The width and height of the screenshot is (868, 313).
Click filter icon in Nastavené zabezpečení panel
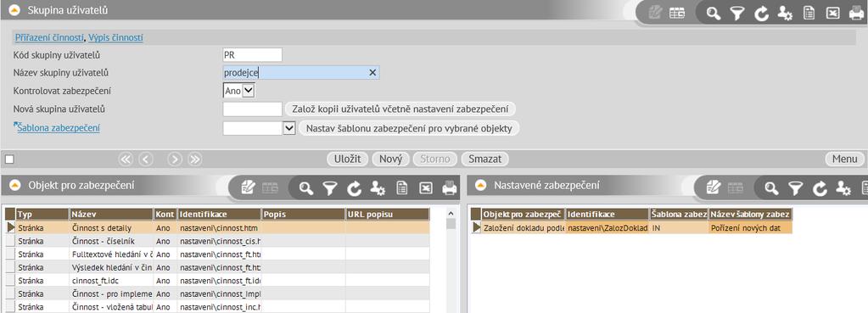pos(796,188)
